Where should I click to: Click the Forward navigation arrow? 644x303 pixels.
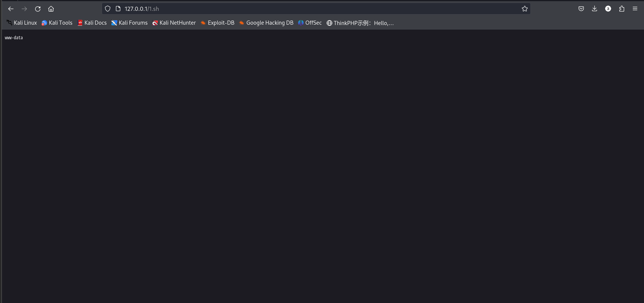[24, 9]
